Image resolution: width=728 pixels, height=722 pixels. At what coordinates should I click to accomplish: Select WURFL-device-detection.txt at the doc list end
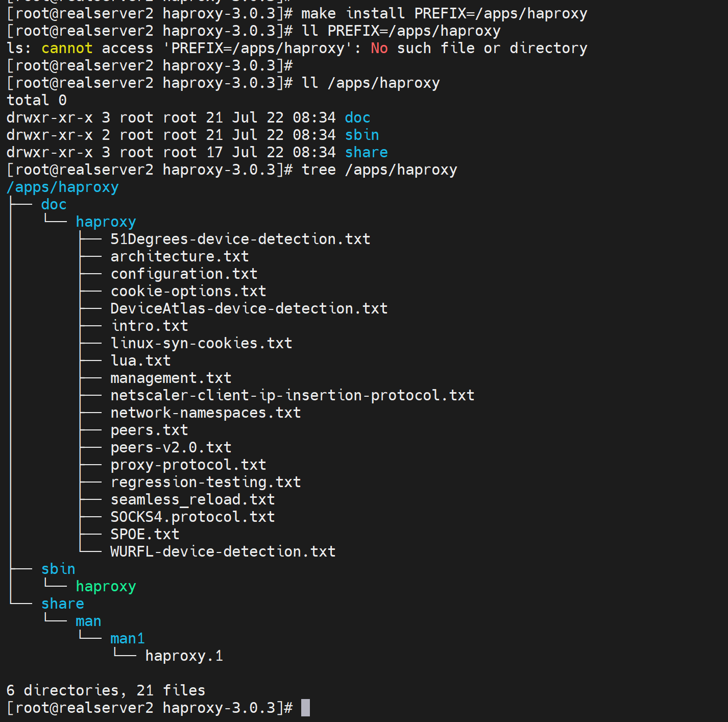click(223, 551)
